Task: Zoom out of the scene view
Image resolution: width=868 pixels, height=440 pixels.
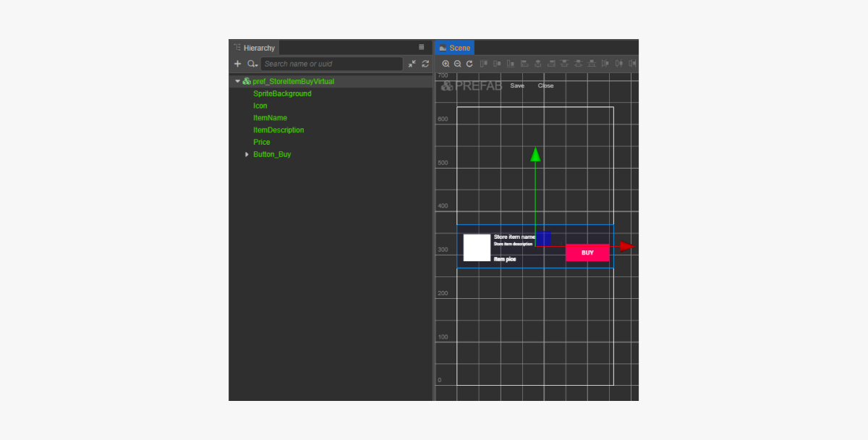Action: pos(457,64)
